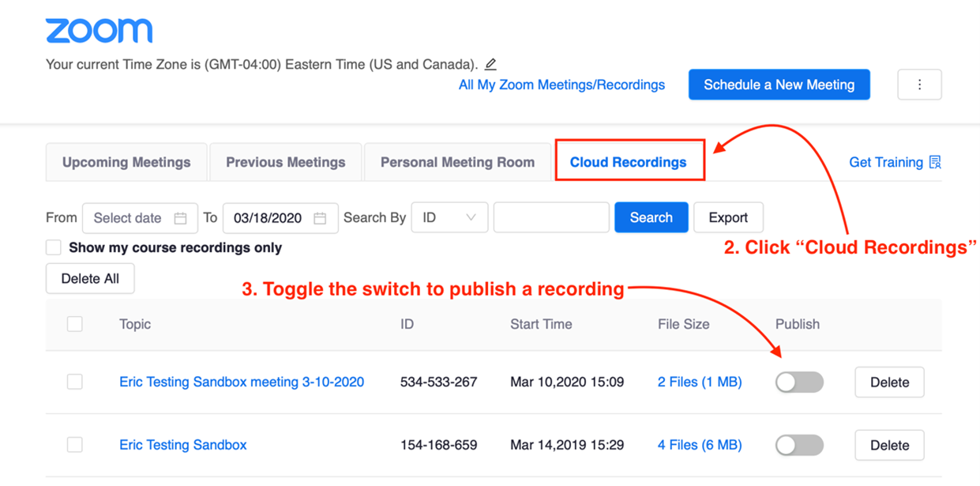This screenshot has width=980, height=486.
Task: Open calendar icon in To date field
Action: coord(320,218)
